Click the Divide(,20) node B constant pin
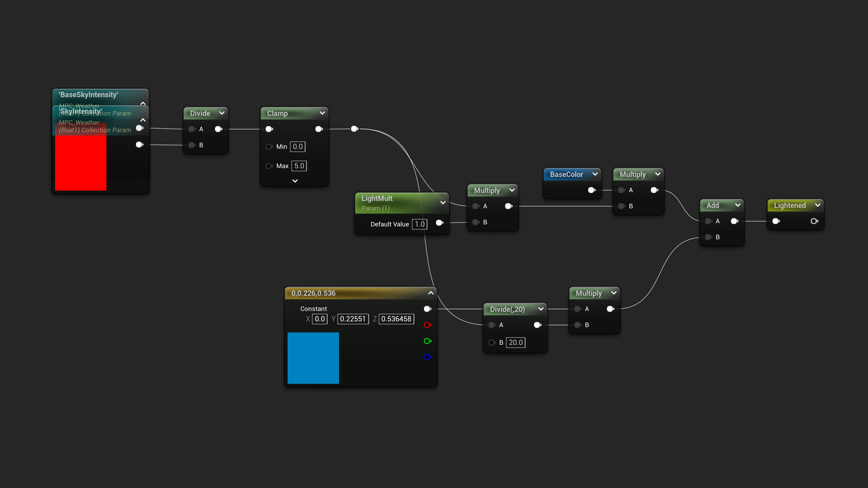This screenshot has width=868, height=488. 492,343
